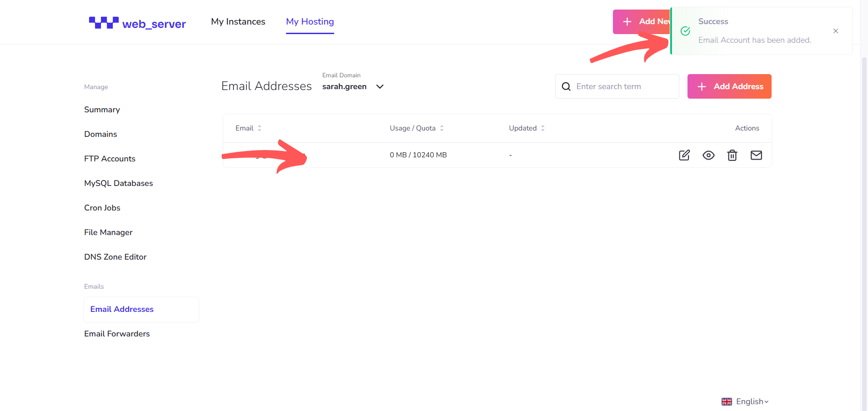Sort the table by Email column

tap(248, 128)
